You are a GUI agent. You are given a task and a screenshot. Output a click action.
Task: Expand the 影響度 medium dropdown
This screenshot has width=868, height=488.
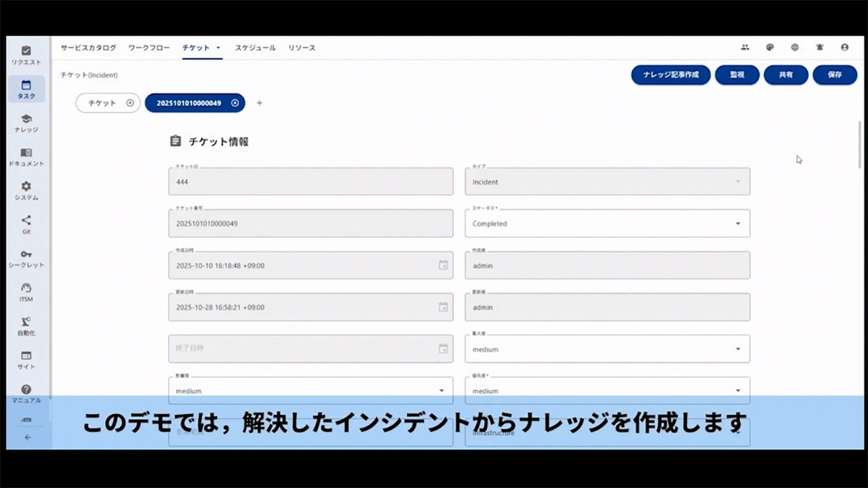point(441,390)
